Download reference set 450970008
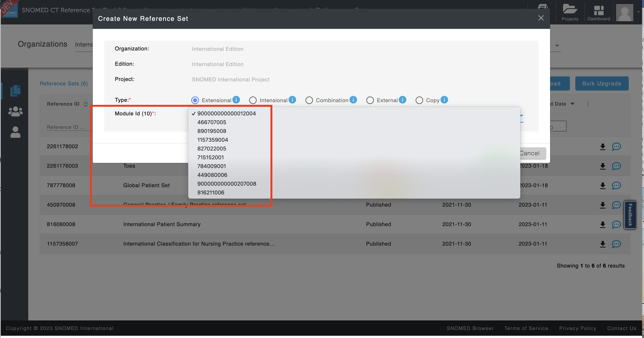Viewport: 644px width, 338px height. pos(603,205)
